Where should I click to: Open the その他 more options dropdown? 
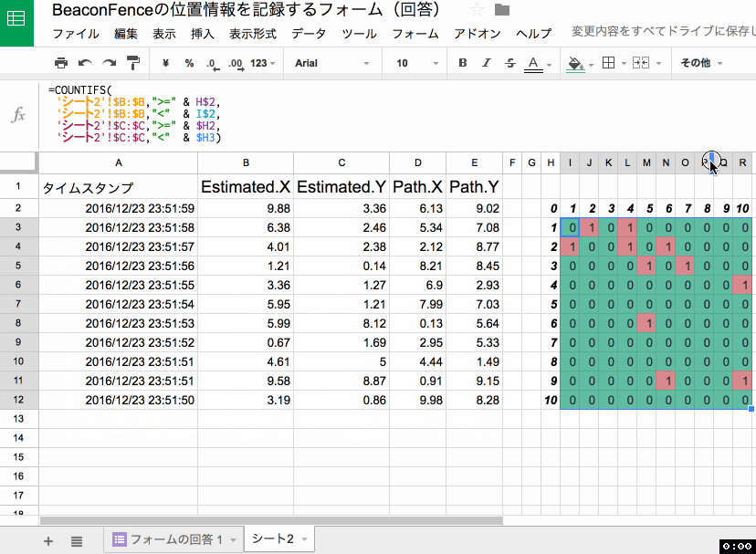[x=701, y=63]
